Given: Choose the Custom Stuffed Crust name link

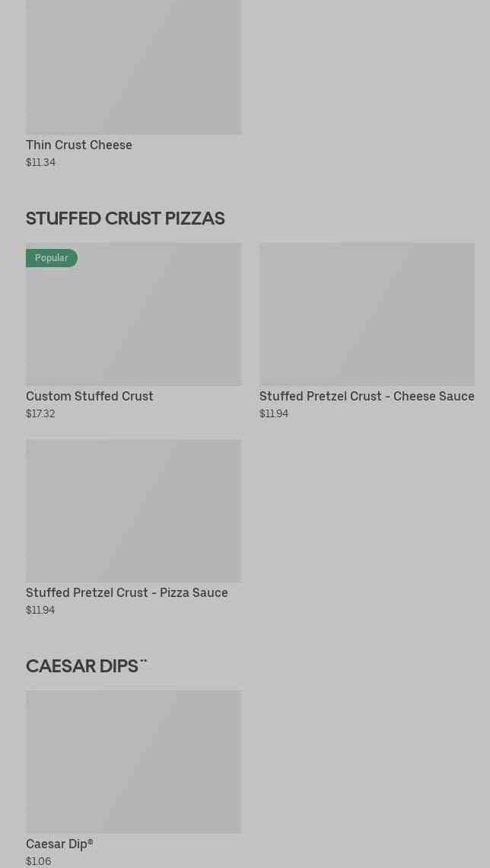Looking at the screenshot, I should [x=90, y=396].
